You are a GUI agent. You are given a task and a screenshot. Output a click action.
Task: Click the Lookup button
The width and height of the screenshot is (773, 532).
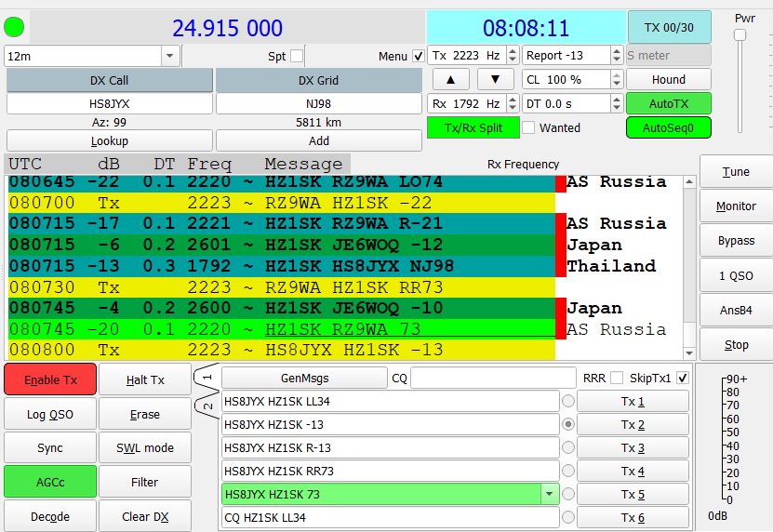pos(110,141)
